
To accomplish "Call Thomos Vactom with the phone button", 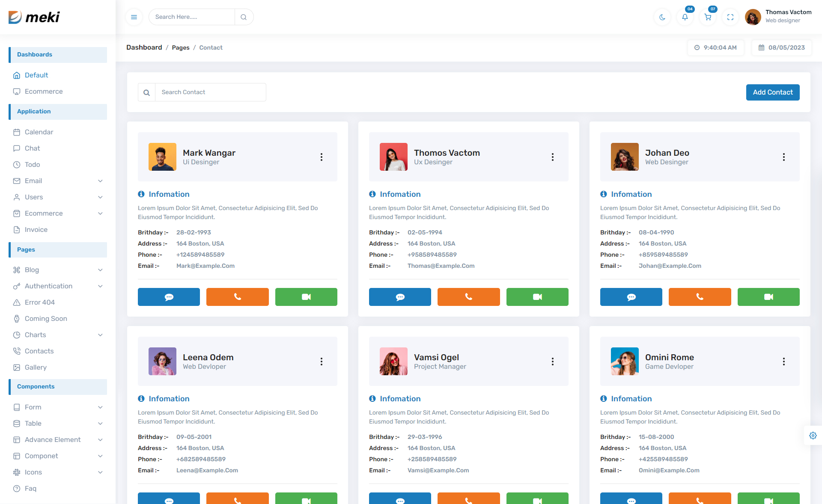I will 468,297.
